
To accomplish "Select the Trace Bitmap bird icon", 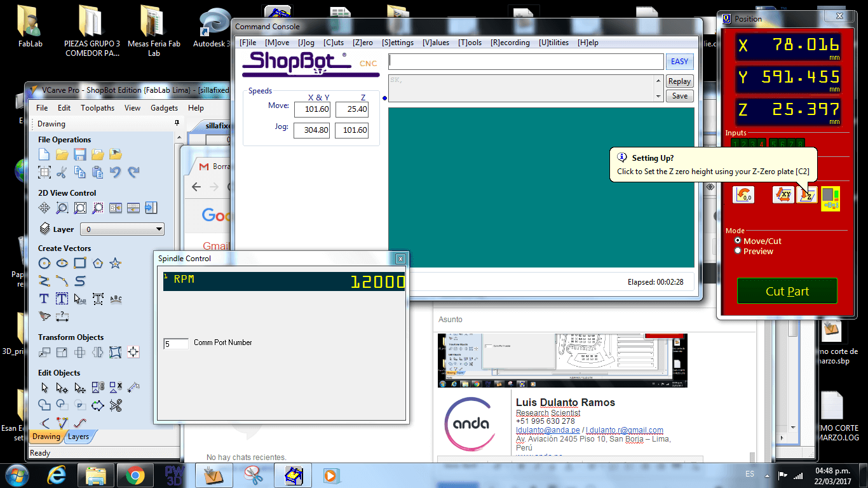I will coord(44,316).
